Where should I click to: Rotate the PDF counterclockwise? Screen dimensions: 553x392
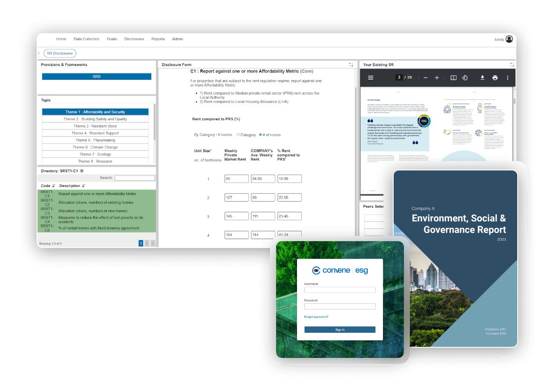click(x=465, y=78)
